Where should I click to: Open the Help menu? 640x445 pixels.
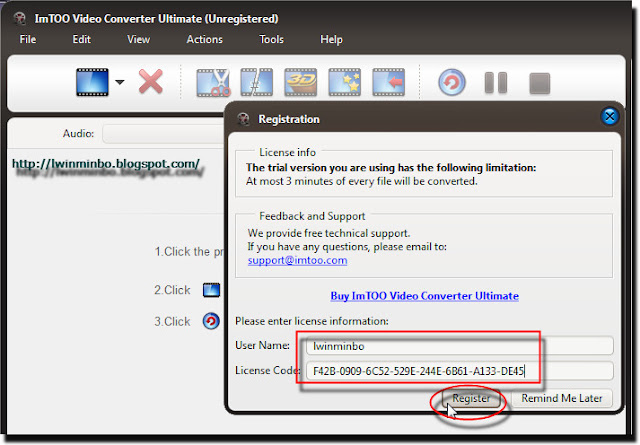click(x=331, y=39)
